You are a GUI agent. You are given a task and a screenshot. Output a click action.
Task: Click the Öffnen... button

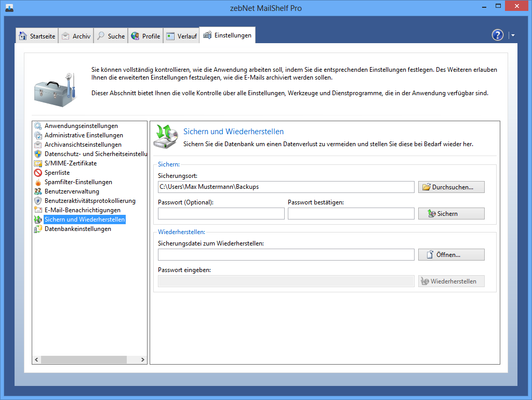click(x=451, y=255)
